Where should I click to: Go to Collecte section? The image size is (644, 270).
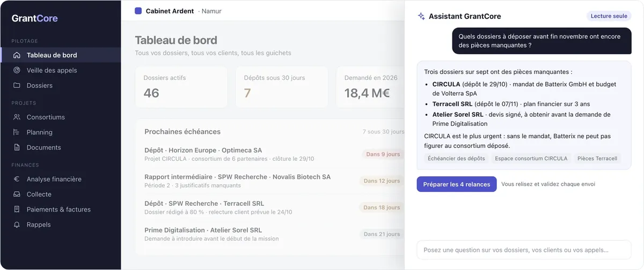click(x=60, y=194)
